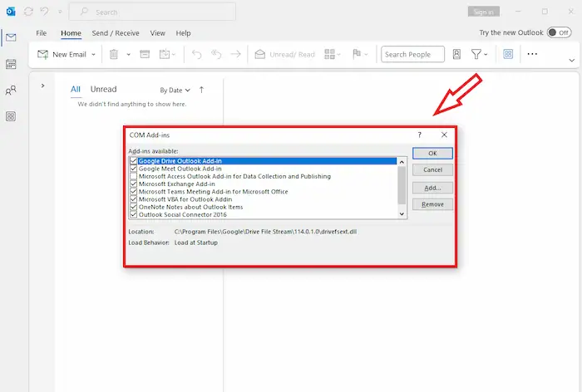The height and width of the screenshot is (392, 582).
Task: Open the By Date sort dropdown
Action: tap(175, 91)
